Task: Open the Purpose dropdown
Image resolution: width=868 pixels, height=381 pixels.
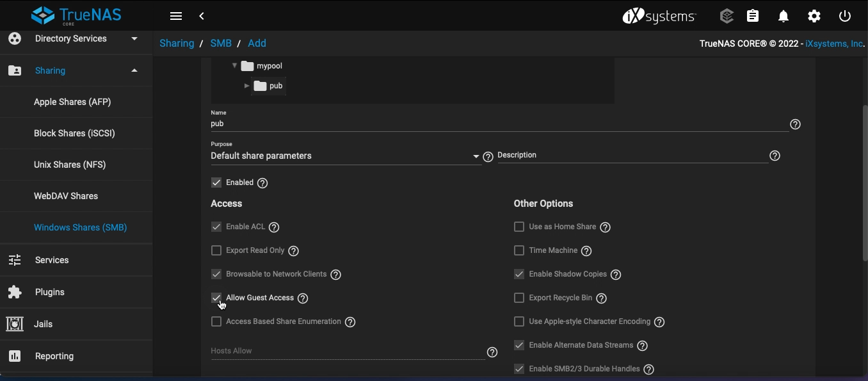Action: click(x=346, y=156)
